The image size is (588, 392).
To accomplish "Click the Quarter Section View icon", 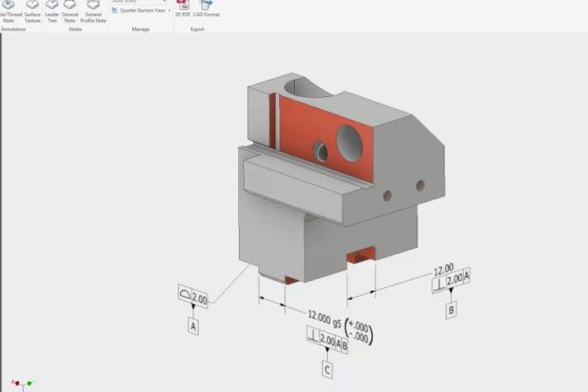I will click(x=115, y=10).
